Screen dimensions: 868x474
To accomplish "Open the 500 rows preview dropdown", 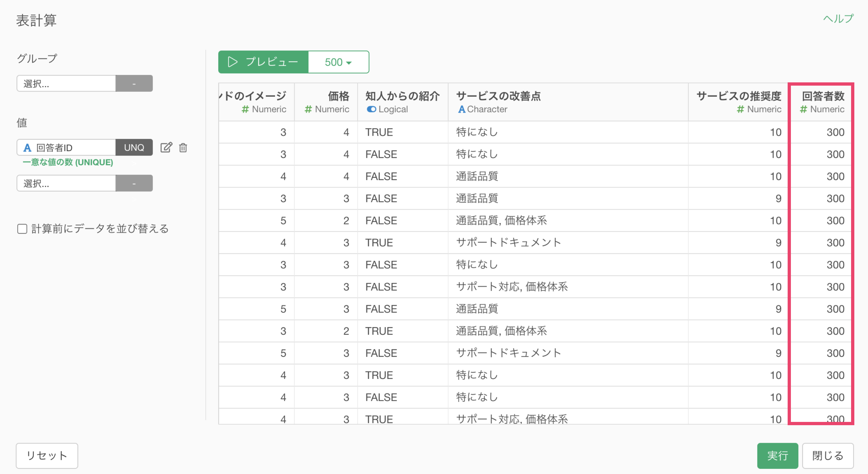I will pyautogui.click(x=338, y=62).
